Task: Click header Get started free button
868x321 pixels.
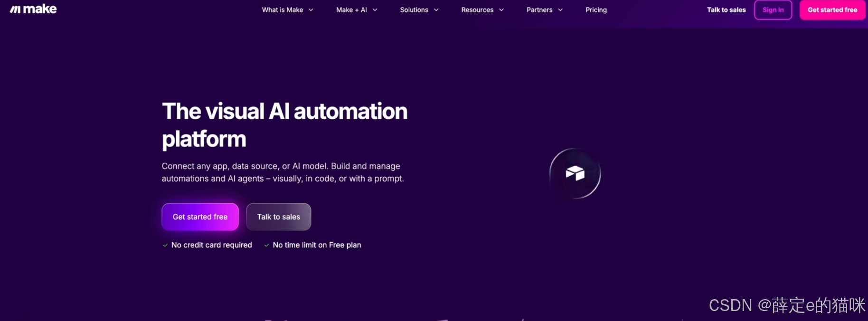Action: 832,10
